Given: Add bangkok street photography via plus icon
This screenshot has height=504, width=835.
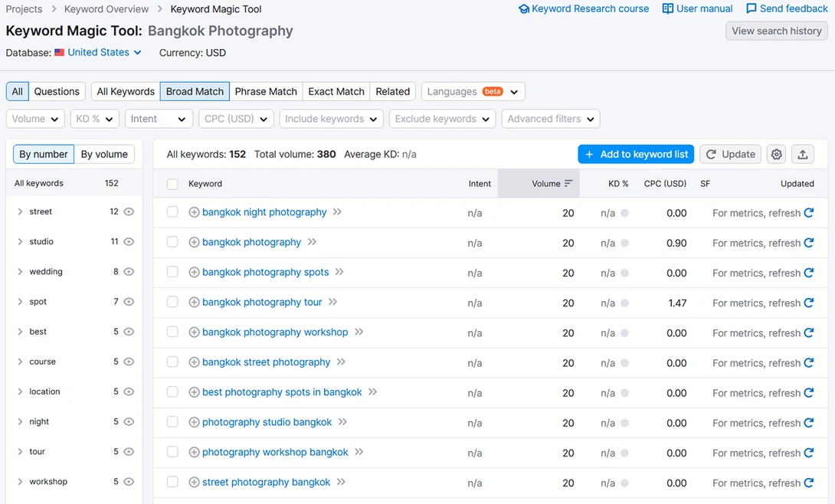Looking at the screenshot, I should [195, 362].
